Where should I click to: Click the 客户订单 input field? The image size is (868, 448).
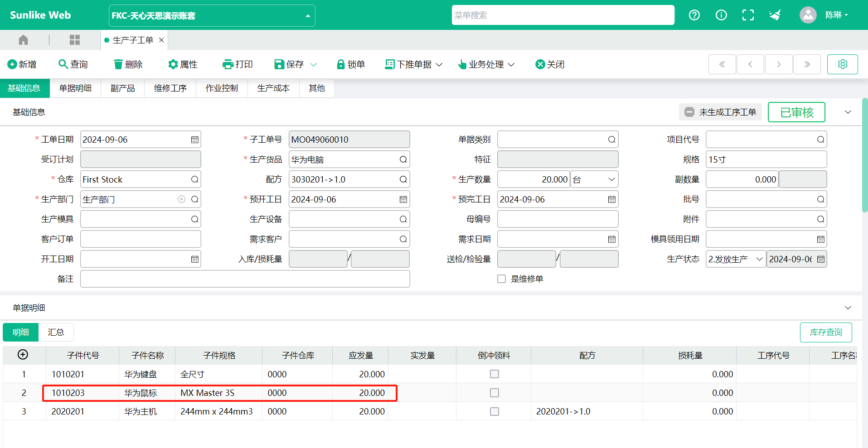141,239
